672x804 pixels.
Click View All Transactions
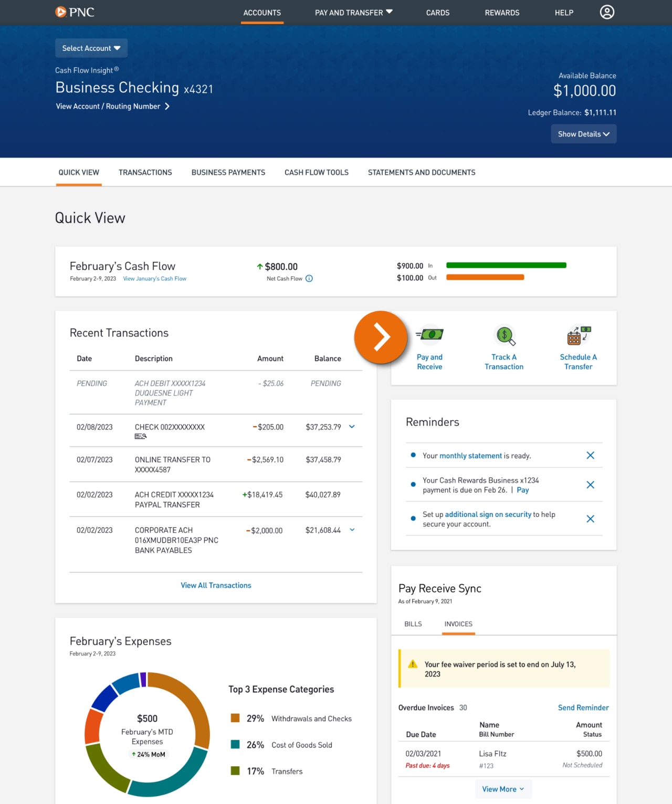215,585
